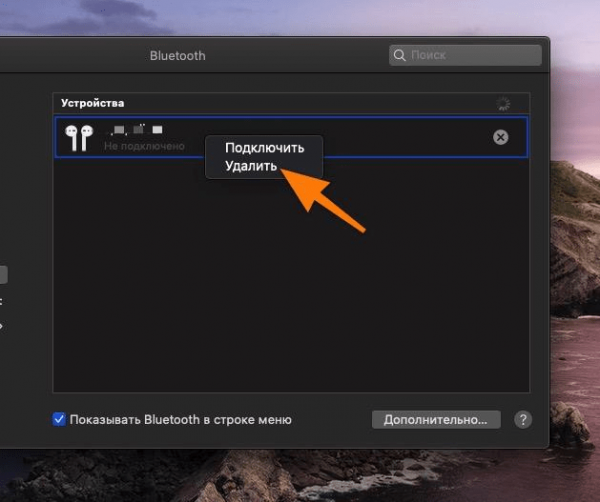Remove the AirPods device with the X icon

pos(501,137)
